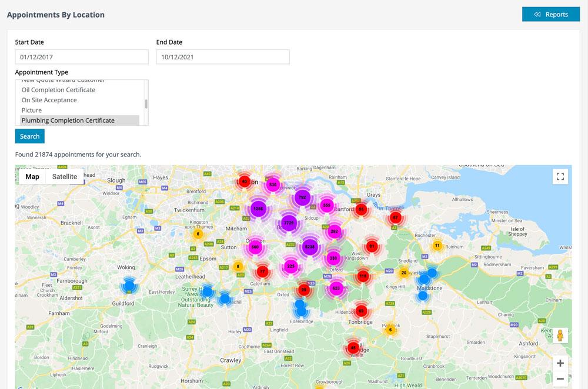This screenshot has height=389, width=588.
Task: Click the purple 7729 cluster marker
Action: click(x=288, y=223)
